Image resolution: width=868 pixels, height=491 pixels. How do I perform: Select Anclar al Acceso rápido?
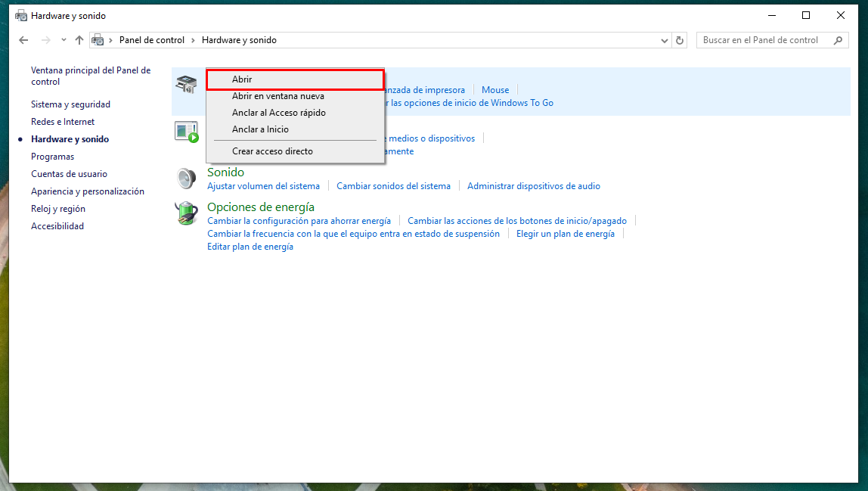click(278, 113)
